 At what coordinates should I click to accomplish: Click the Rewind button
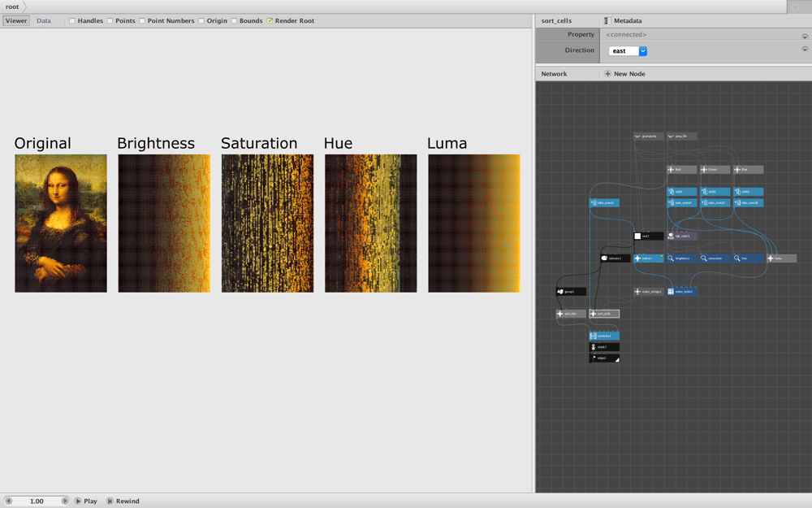(123, 501)
